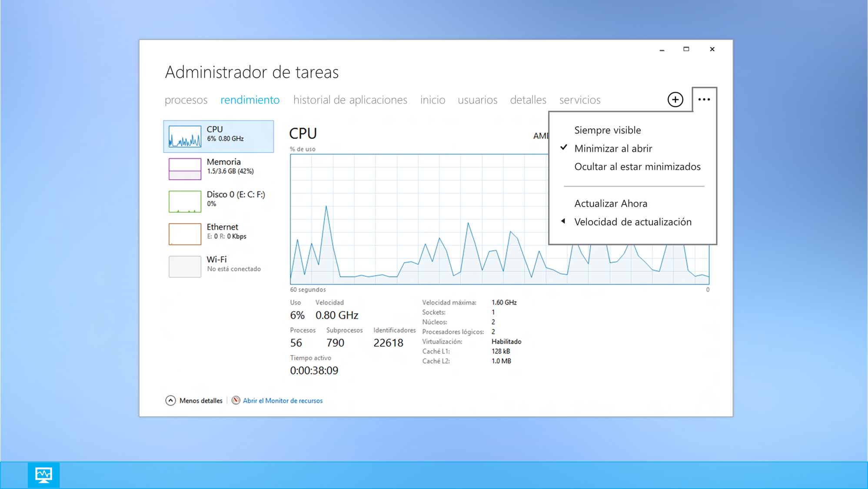Image resolution: width=868 pixels, height=489 pixels.
Task: Open the inicio tab
Action: [432, 100]
